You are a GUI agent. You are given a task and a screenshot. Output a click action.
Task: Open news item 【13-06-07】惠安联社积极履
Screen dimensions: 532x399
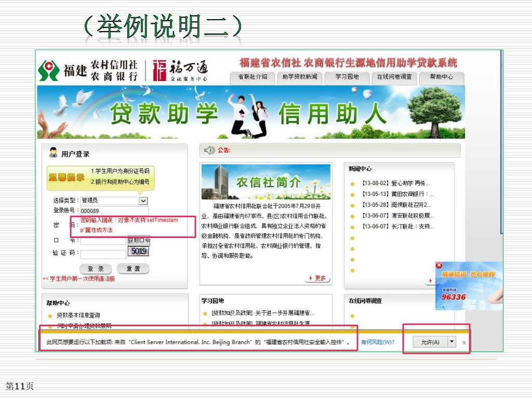397,216
